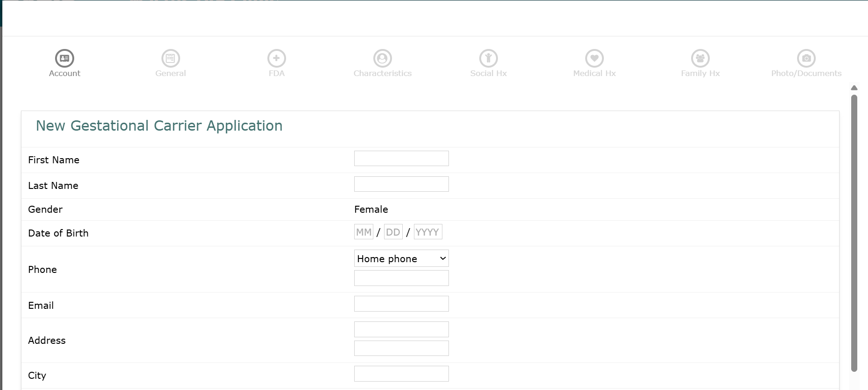
Task: Click the phone number input field
Action: click(x=401, y=278)
